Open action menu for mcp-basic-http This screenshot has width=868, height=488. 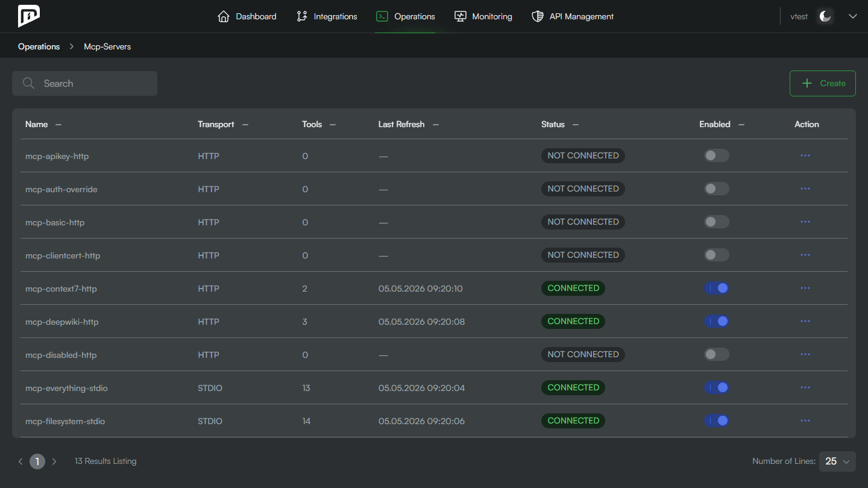pyautogui.click(x=805, y=222)
